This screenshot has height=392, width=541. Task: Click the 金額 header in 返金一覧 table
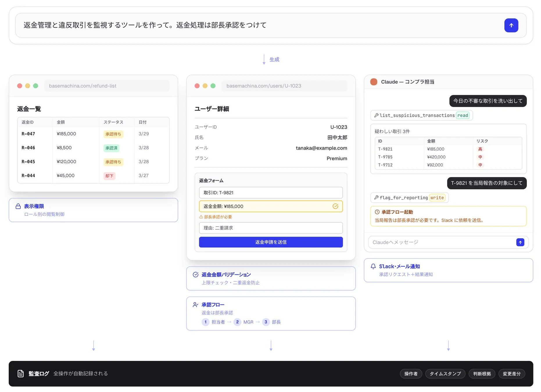61,122
